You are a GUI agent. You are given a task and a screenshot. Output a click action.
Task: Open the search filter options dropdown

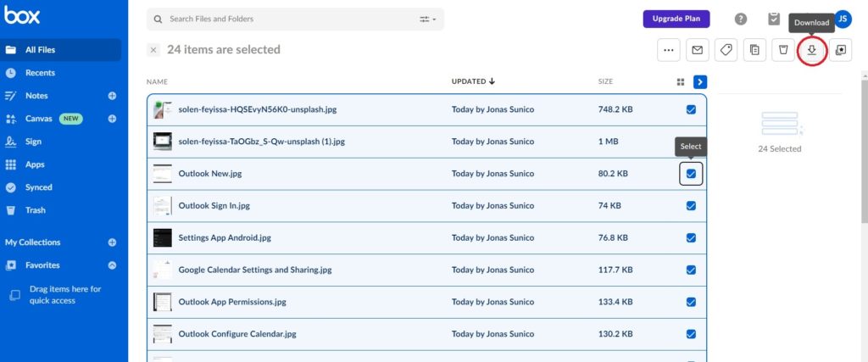click(x=427, y=19)
